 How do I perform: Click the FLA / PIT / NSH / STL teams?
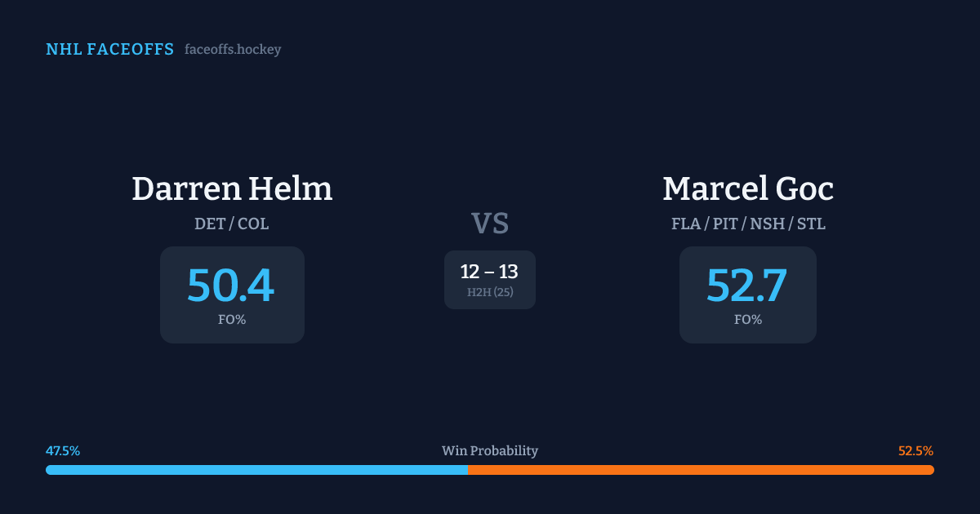(748, 224)
